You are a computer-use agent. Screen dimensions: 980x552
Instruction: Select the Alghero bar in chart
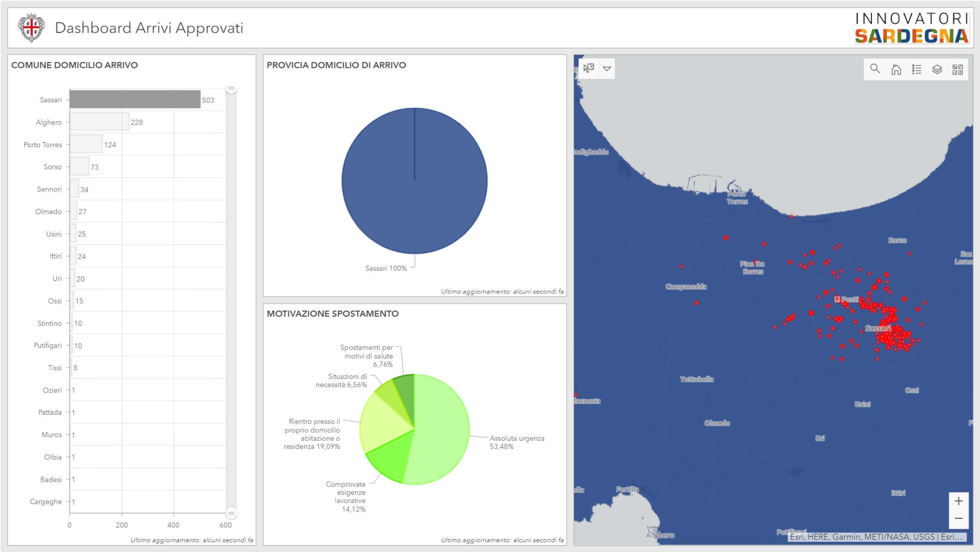99,122
